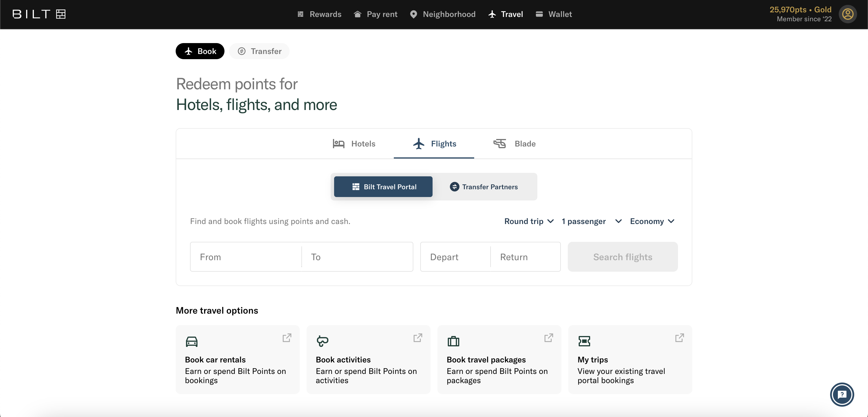Image resolution: width=868 pixels, height=417 pixels.
Task: Click the From airport field
Action: click(246, 257)
